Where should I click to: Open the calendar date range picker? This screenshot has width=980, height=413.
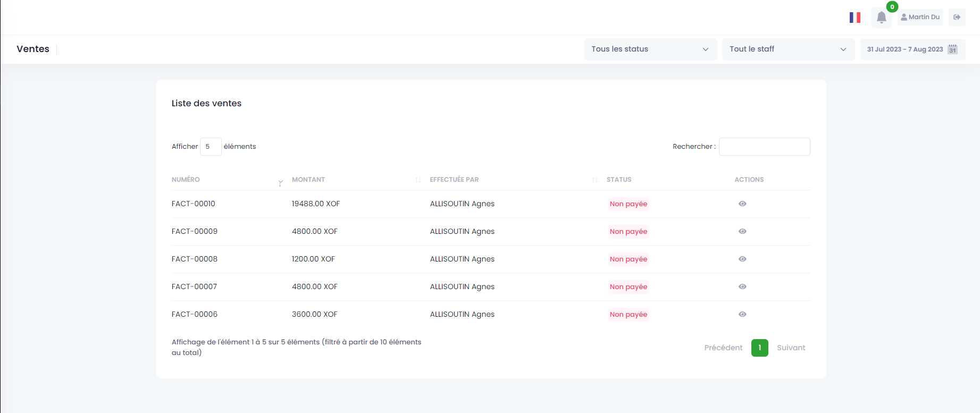click(x=912, y=49)
